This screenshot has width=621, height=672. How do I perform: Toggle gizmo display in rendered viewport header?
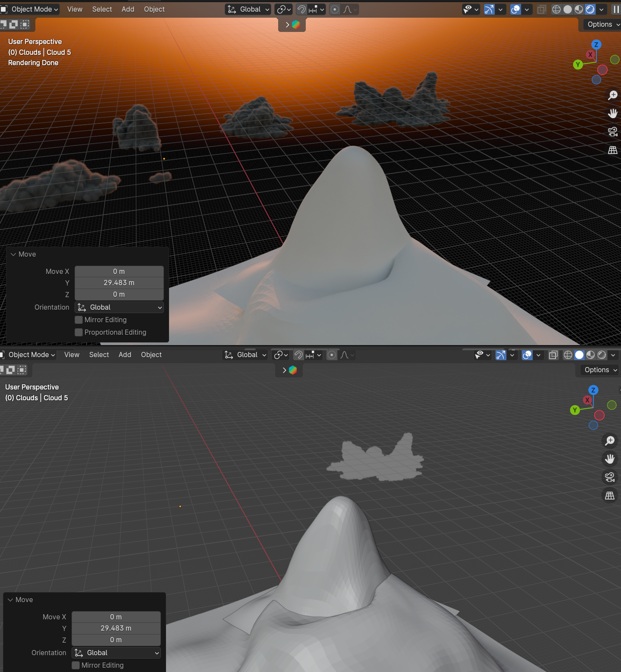point(489,9)
